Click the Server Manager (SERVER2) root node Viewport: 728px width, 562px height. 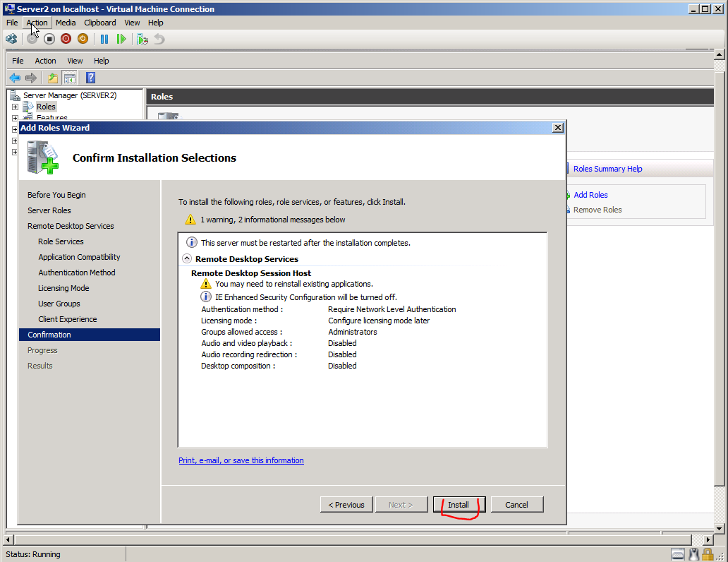click(70, 95)
